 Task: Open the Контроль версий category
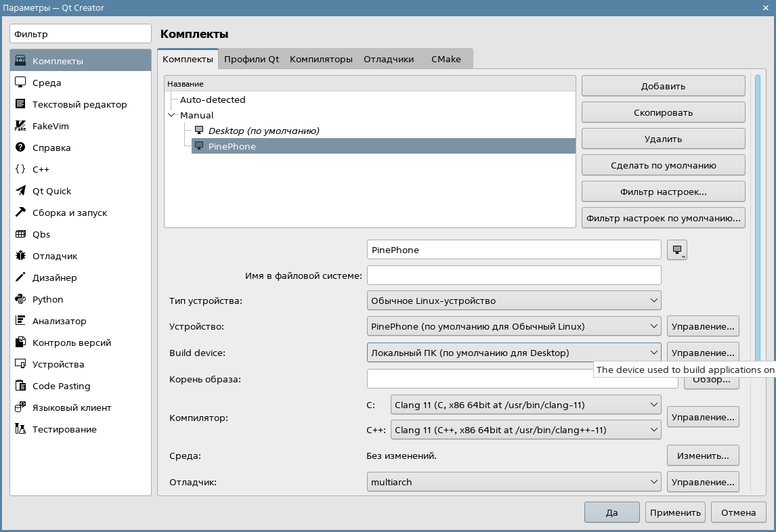click(71, 342)
